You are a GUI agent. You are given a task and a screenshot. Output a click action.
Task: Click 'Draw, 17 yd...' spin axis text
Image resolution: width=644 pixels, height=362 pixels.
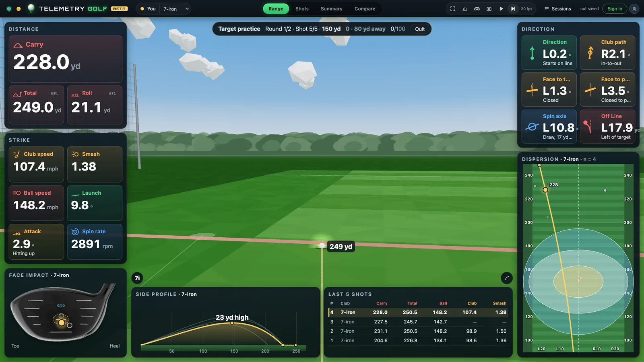tap(557, 137)
